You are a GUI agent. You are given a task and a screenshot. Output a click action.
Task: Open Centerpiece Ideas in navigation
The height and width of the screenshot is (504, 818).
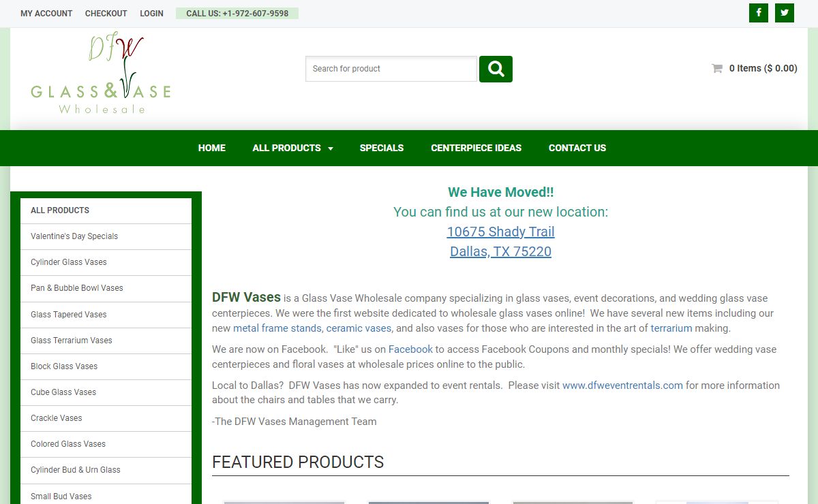point(476,148)
